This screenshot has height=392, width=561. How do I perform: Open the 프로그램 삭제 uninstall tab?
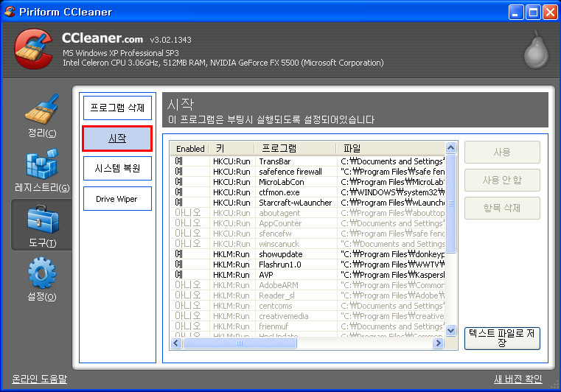pyautogui.click(x=117, y=108)
